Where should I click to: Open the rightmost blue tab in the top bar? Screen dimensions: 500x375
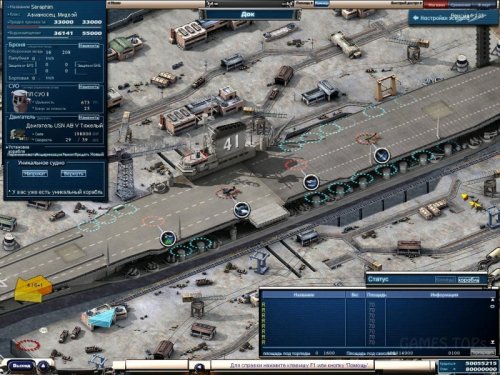(485, 4)
